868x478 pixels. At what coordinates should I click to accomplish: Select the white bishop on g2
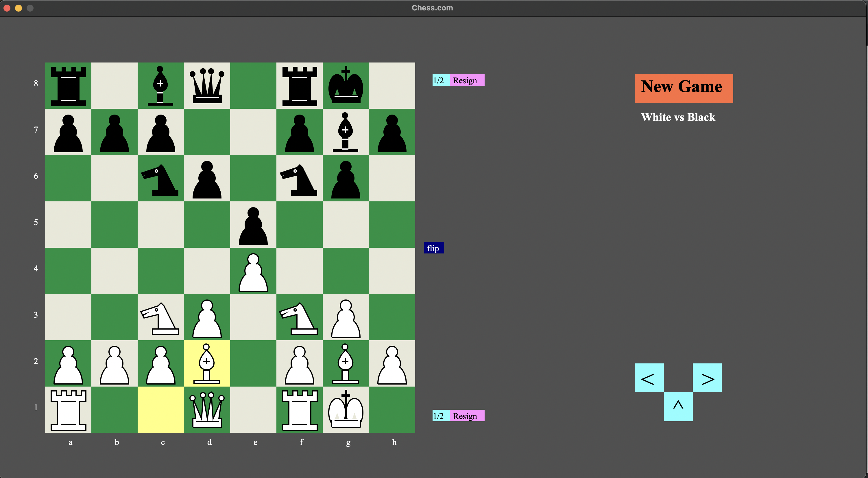pyautogui.click(x=346, y=363)
